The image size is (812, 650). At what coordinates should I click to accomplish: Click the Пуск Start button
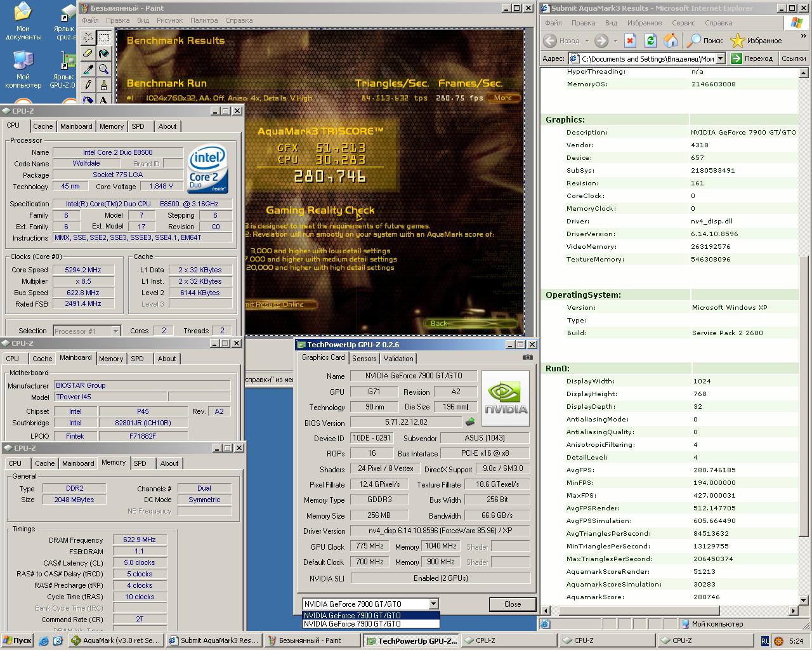coord(17,640)
